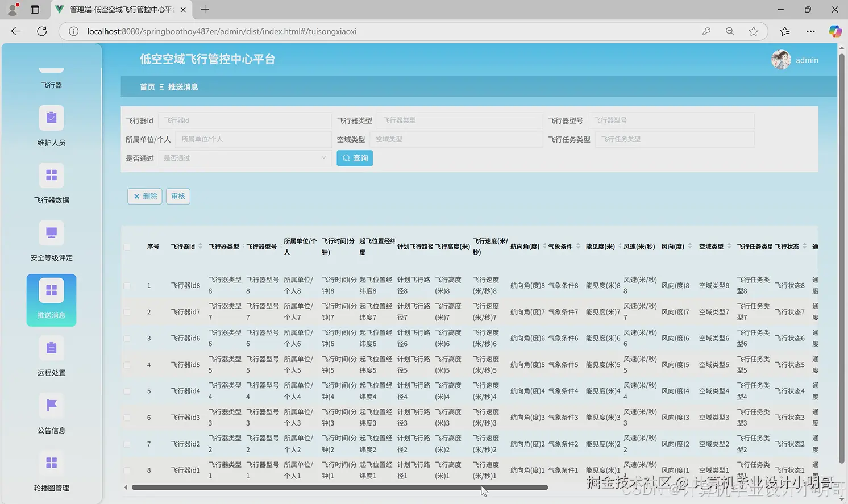848x504 pixels.
Task: Open the password key icon
Action: click(x=706, y=31)
